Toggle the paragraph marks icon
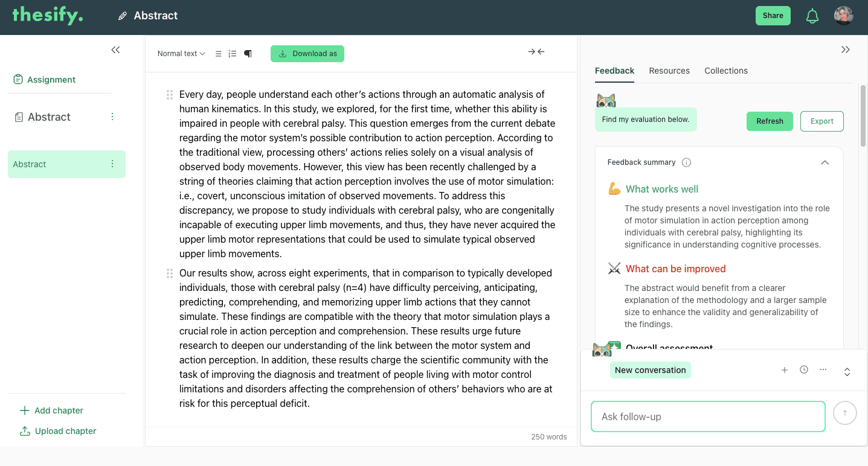868x466 pixels. click(248, 54)
